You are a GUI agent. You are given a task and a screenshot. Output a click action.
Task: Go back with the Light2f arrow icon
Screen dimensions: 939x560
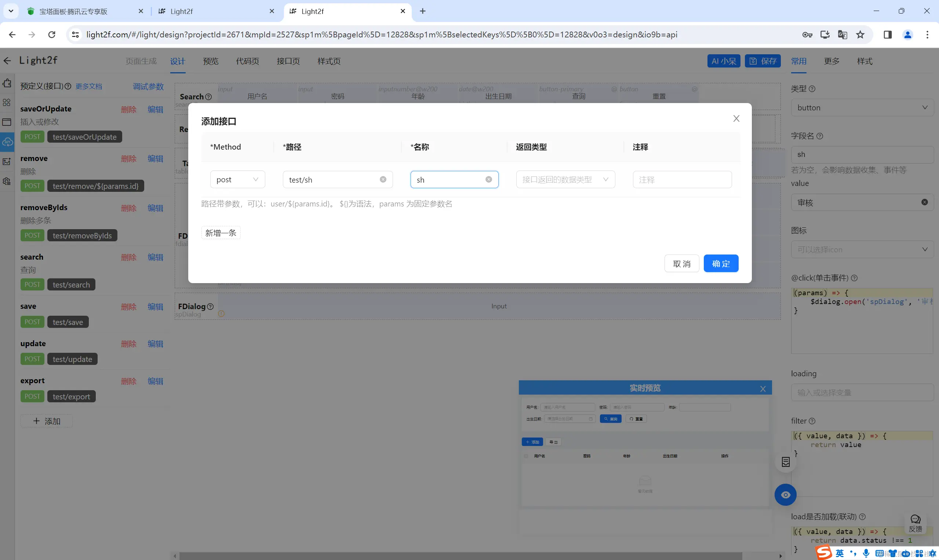point(7,61)
